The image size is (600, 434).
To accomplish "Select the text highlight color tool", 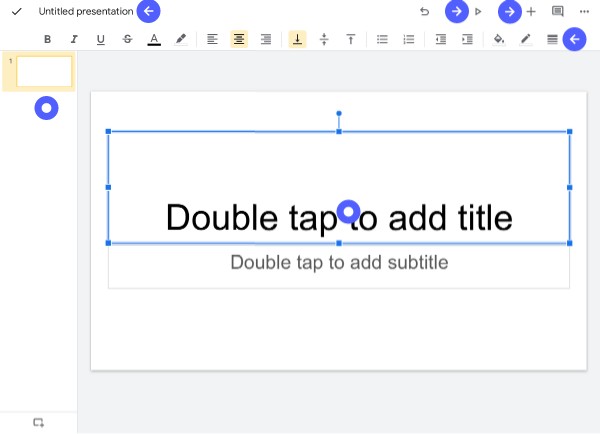I will (181, 39).
